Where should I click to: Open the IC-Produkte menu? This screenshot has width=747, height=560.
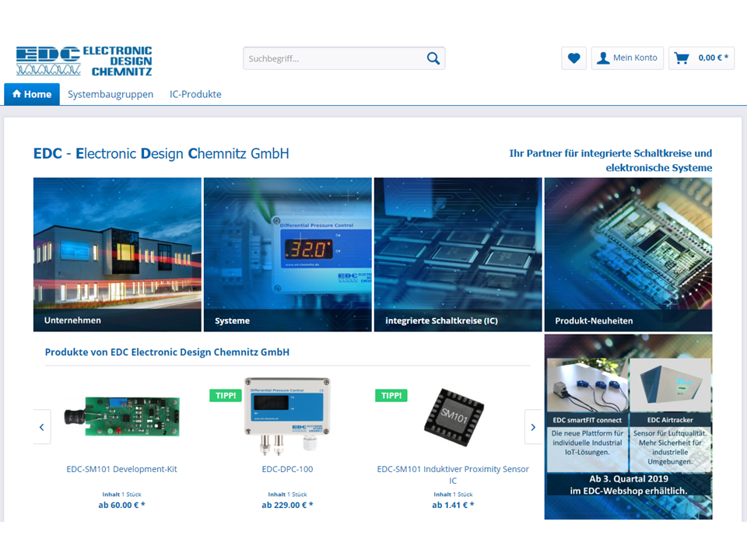[x=195, y=94]
